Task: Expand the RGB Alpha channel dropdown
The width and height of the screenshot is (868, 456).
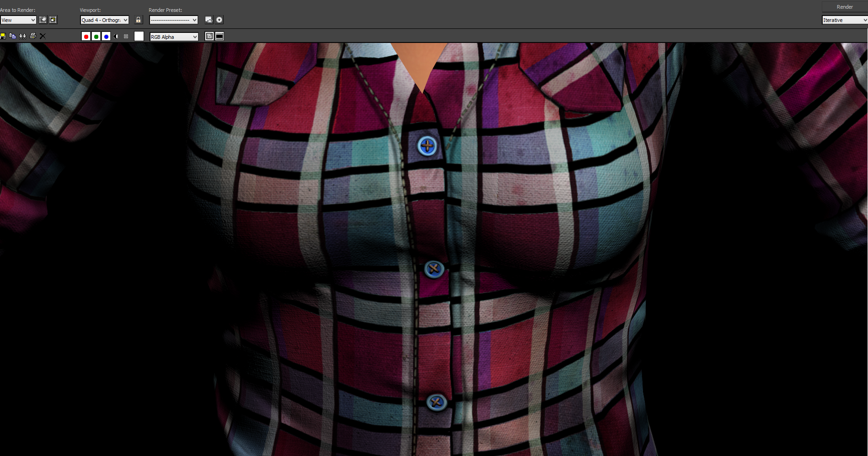Action: (174, 37)
